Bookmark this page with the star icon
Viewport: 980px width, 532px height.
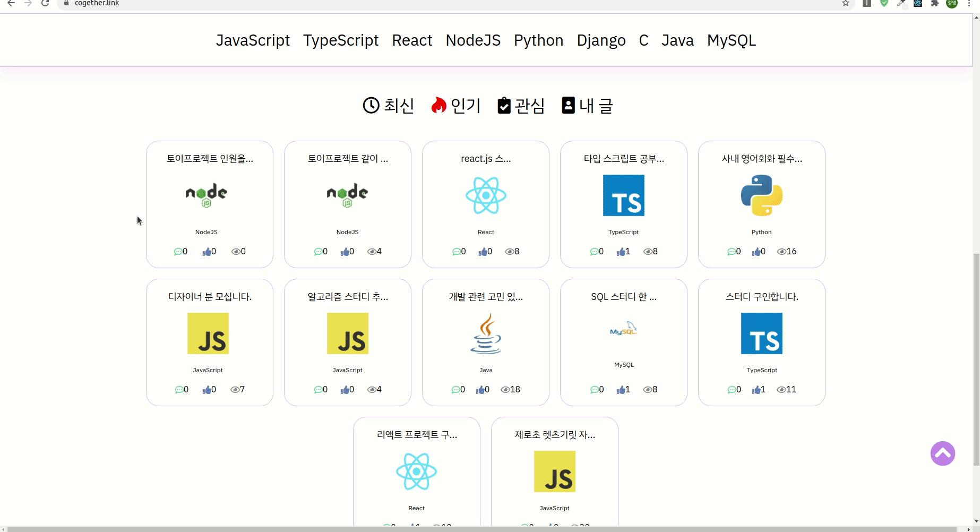point(846,3)
